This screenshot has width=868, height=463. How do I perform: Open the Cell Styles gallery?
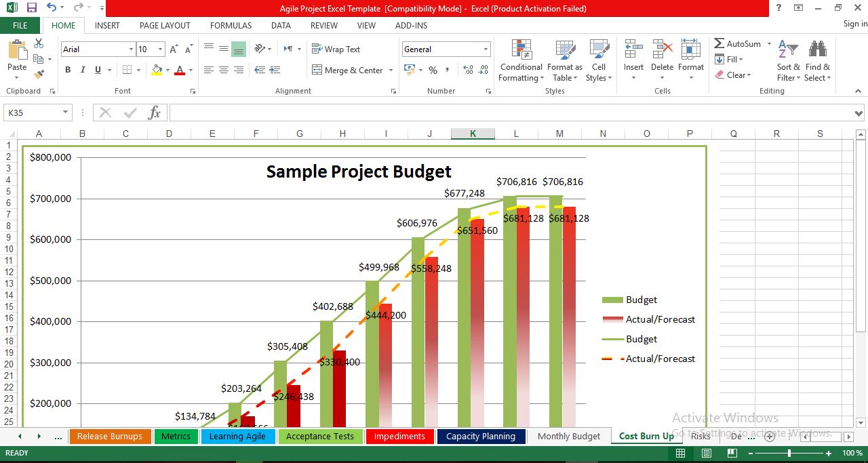coord(597,60)
